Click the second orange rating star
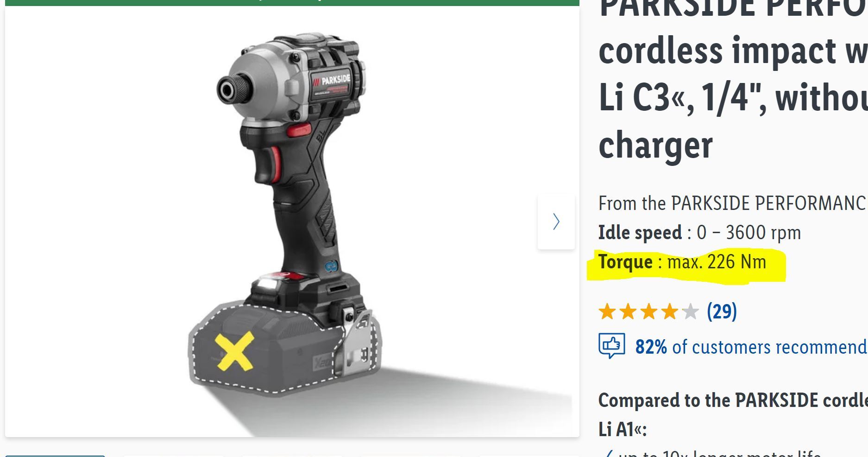This screenshot has width=868, height=457. tap(628, 311)
